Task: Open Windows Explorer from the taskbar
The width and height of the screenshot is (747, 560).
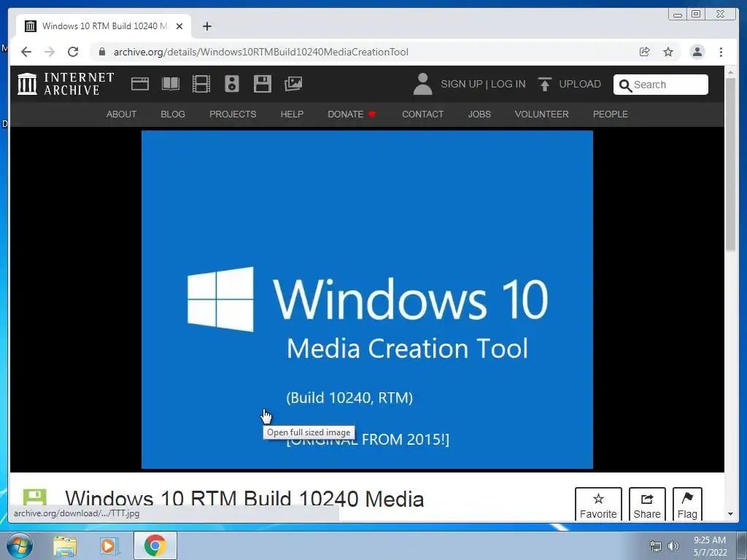Action: coord(65,546)
